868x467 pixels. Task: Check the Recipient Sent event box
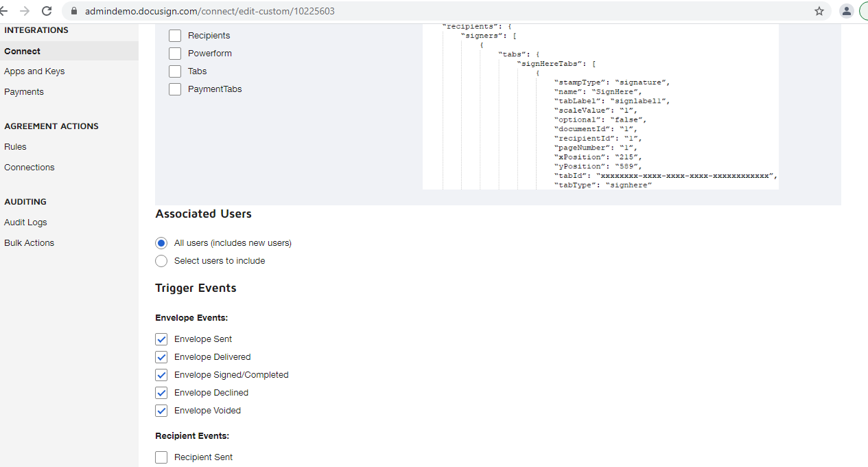[161, 457]
